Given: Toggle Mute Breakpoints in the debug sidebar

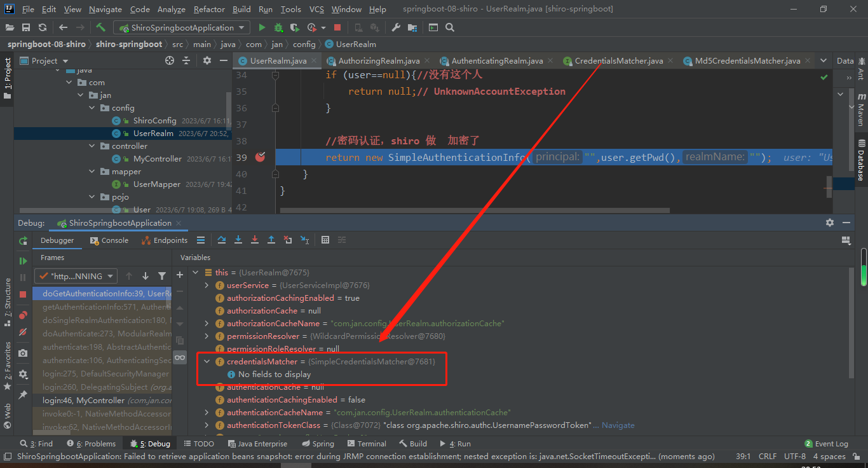Looking at the screenshot, I should 23,332.
